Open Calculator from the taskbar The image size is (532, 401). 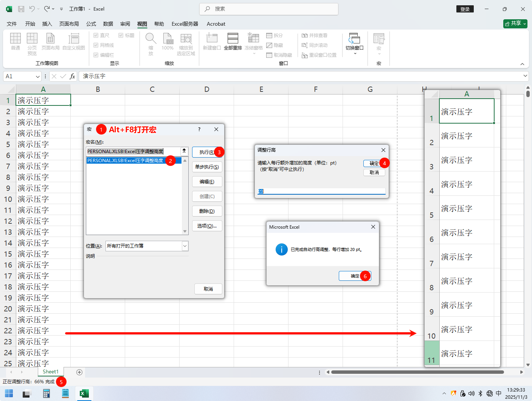click(x=47, y=393)
